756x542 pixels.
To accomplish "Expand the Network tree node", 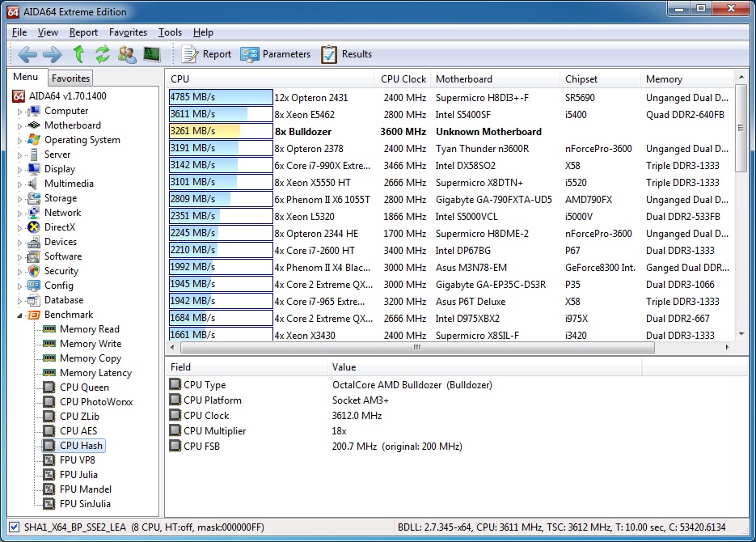I will point(19,213).
